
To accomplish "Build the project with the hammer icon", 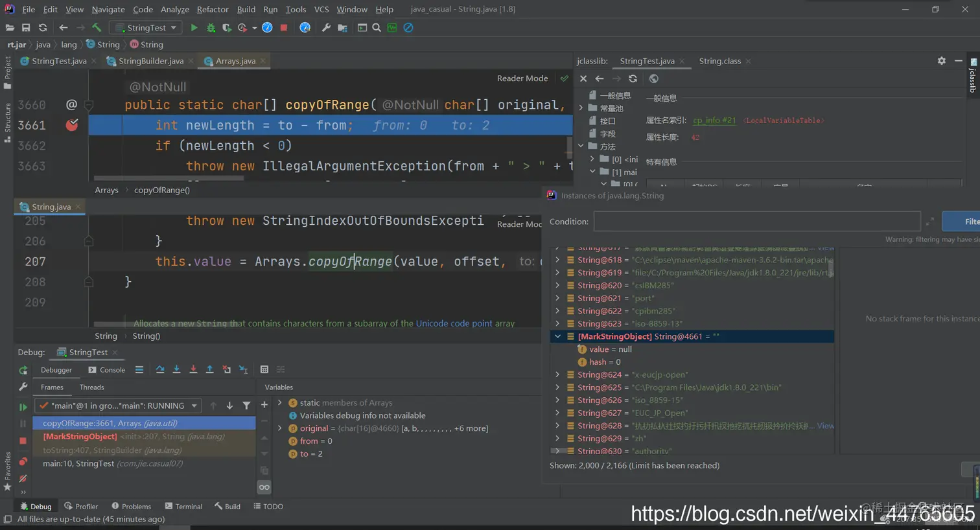I will click(97, 28).
